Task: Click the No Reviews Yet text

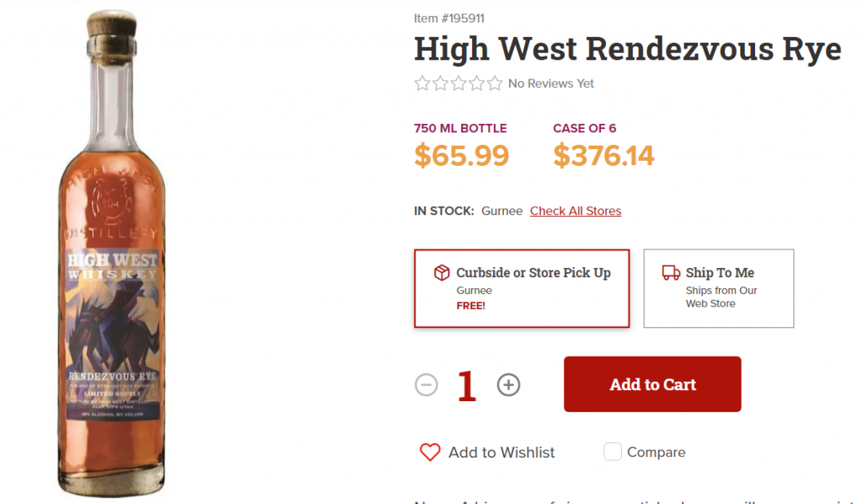Action: pos(551,83)
